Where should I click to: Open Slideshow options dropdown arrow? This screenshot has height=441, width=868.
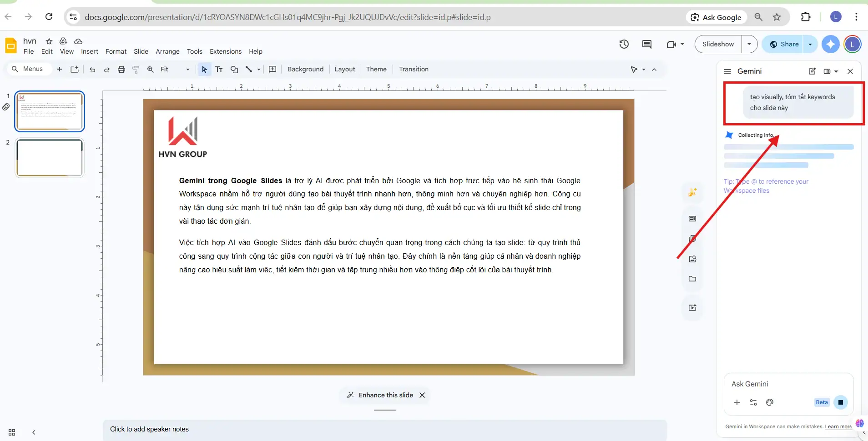[749, 44]
